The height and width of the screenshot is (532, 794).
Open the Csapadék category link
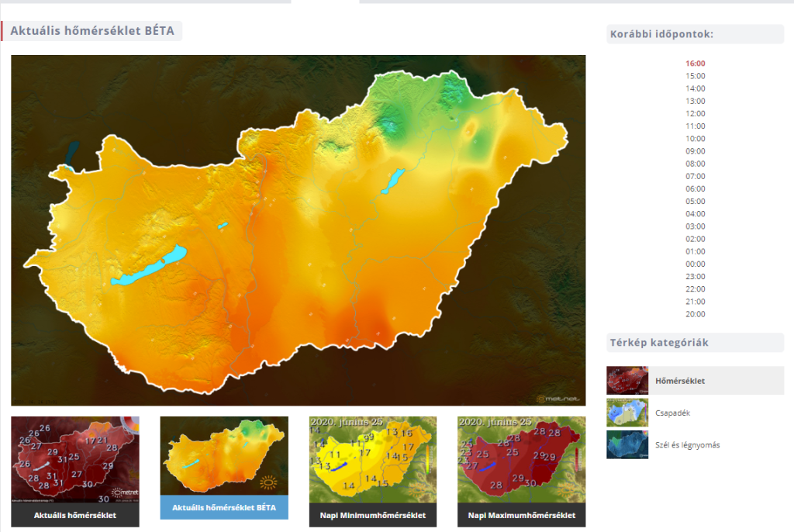click(x=672, y=413)
